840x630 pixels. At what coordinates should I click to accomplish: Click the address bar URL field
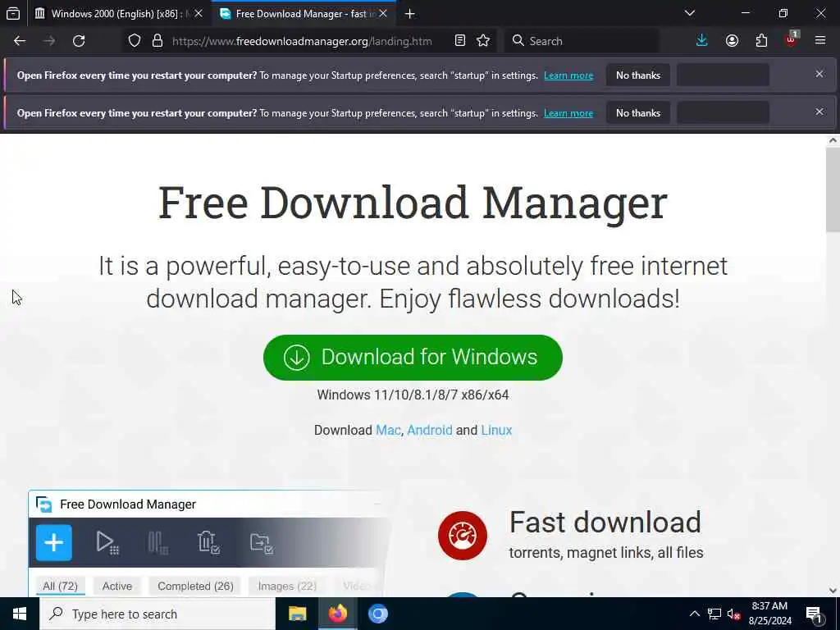point(302,41)
